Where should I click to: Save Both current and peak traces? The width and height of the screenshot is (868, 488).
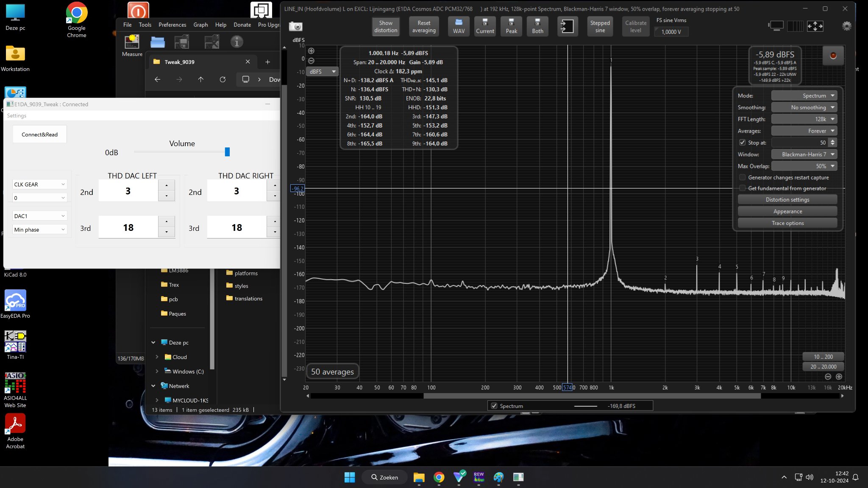point(537,26)
